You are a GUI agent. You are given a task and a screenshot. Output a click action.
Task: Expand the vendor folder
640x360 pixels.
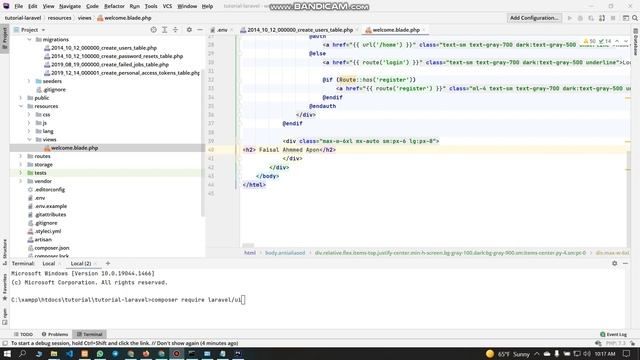pyautogui.click(x=21, y=181)
